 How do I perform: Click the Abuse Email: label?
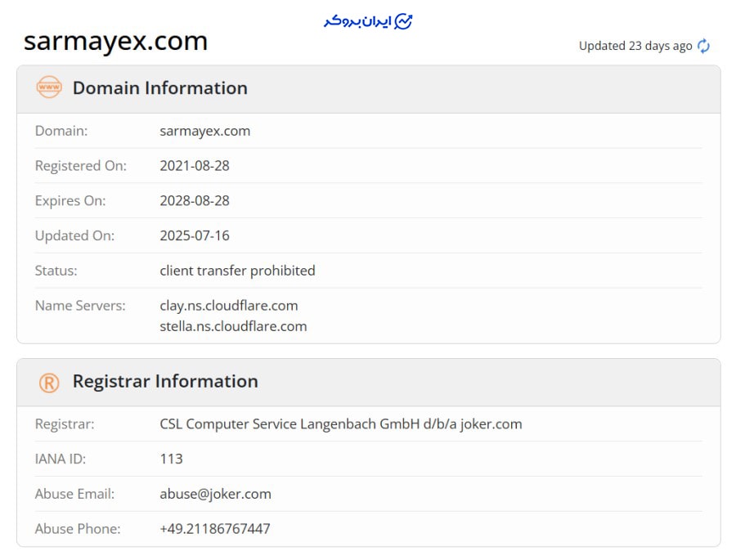coord(74,494)
